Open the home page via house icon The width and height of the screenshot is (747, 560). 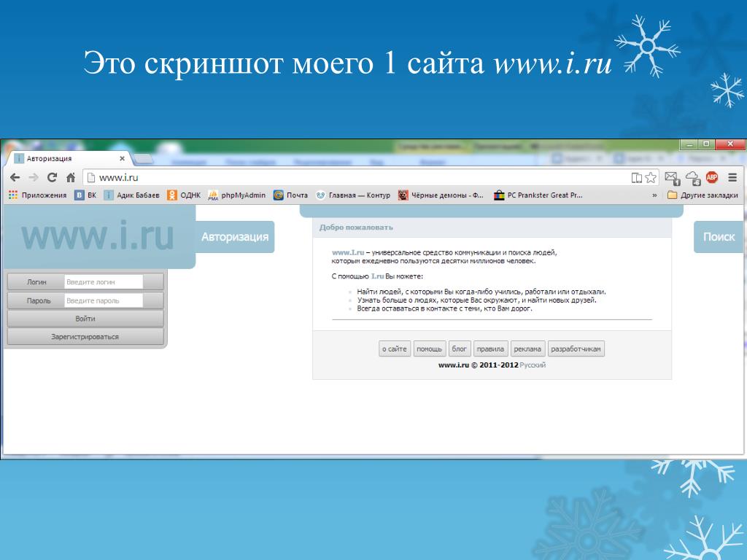71,178
